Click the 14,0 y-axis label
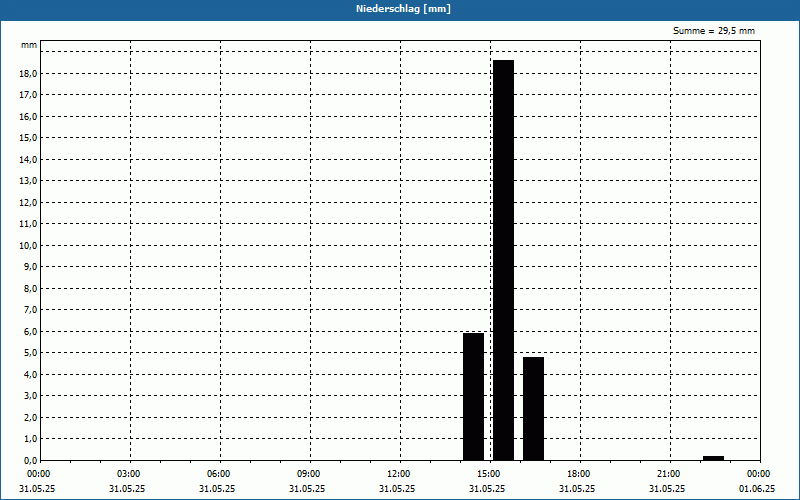 28,160
